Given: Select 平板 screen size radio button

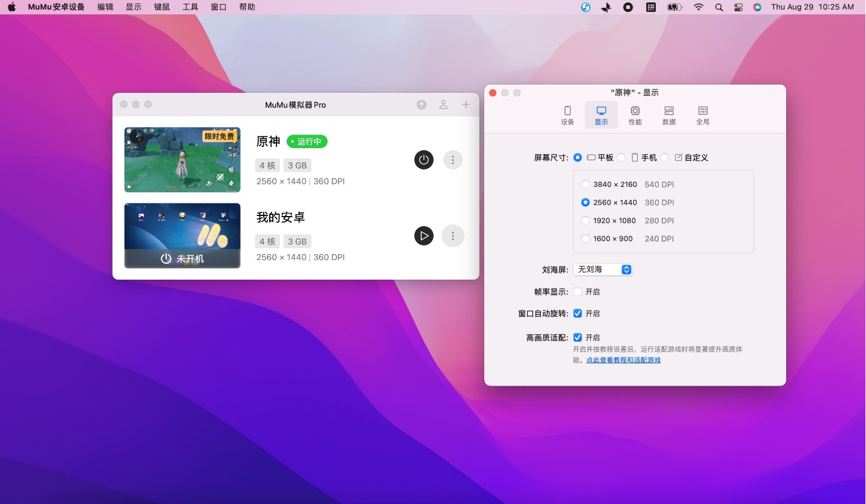Looking at the screenshot, I should coord(578,158).
